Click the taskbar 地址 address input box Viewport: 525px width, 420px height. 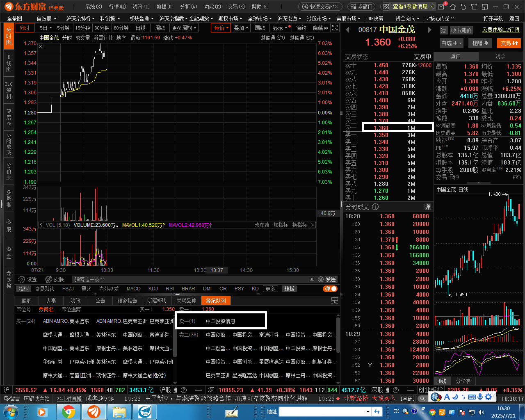[324, 411]
